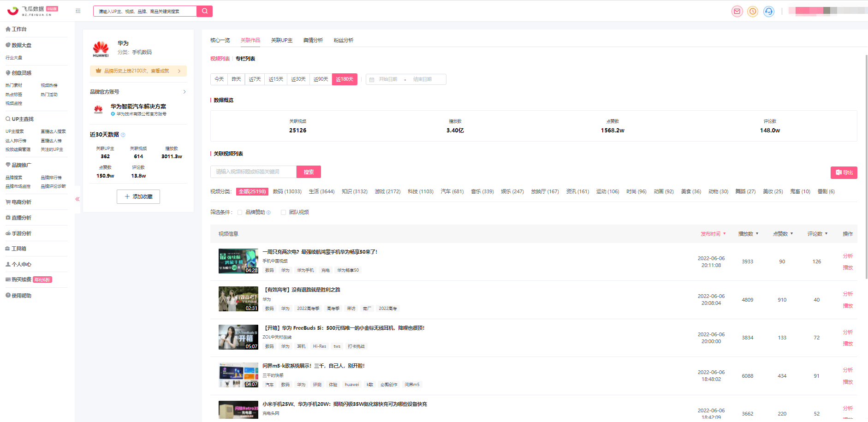Image resolution: width=868 pixels, height=422 pixels.
Task: Click the 添加收藏 button
Action: [x=138, y=196]
